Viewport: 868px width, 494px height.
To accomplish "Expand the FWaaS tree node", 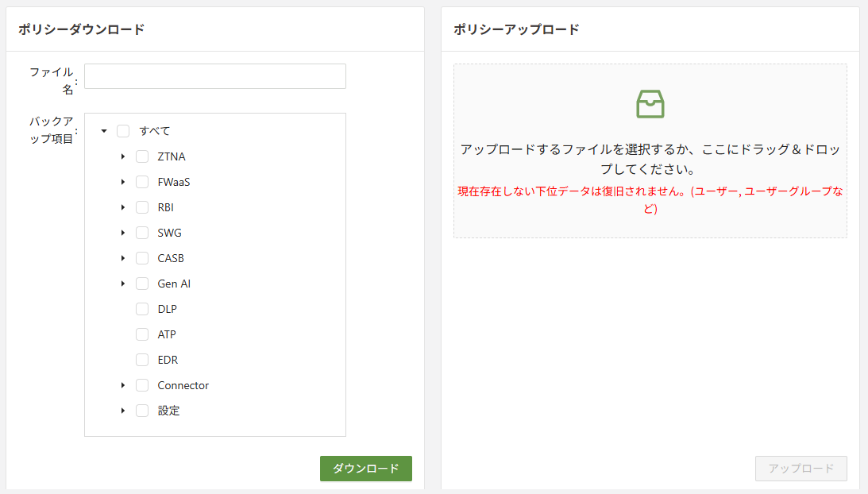I will tap(123, 182).
